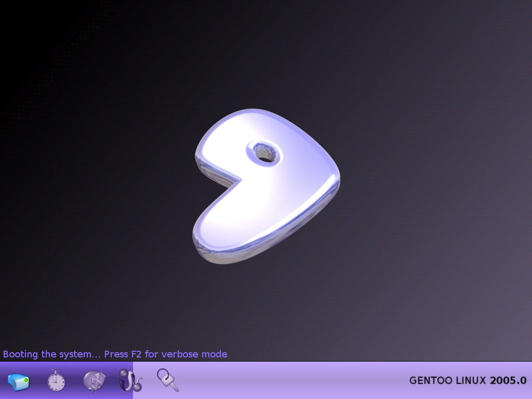Click the glossy Gentoo logo
The height and width of the screenshot is (399, 532).
click(x=266, y=186)
